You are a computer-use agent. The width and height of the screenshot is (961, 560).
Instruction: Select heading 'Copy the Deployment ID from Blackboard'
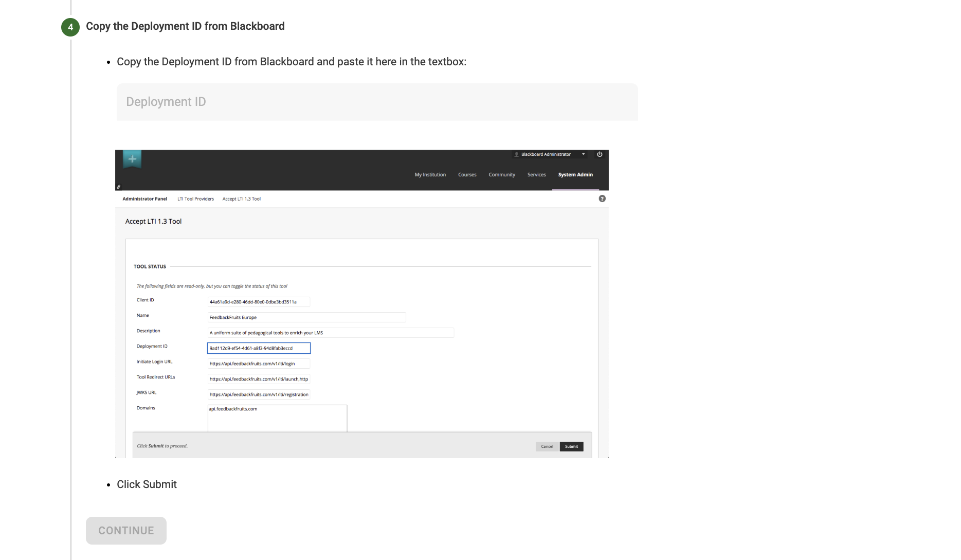pos(185,26)
